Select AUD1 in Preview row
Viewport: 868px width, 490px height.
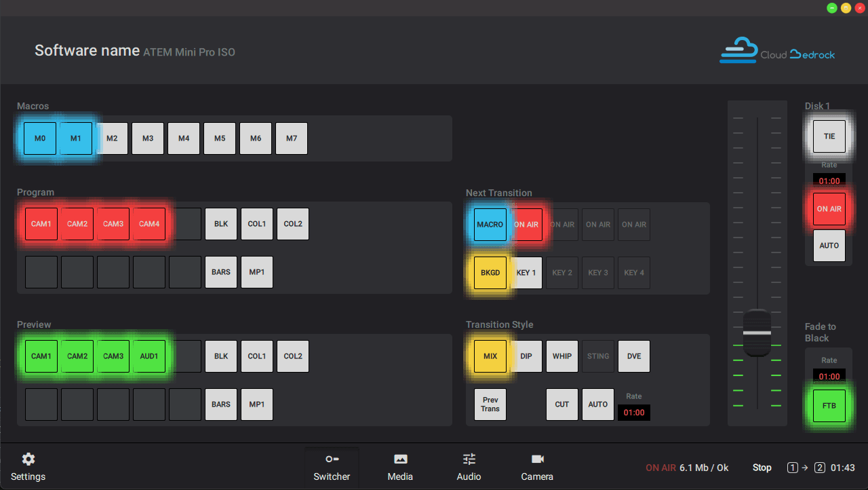pos(149,356)
